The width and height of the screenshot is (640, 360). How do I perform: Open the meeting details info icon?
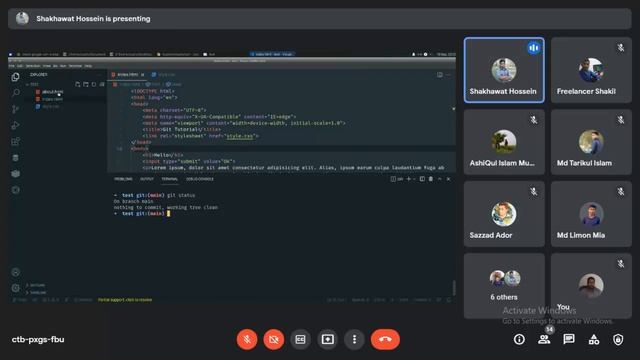pyautogui.click(x=519, y=339)
